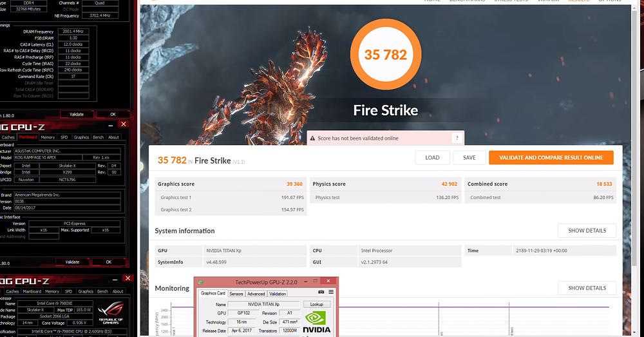Open Caches tab in CPU-Z Mainboard window
This screenshot has width=644, height=337.
(x=8, y=137)
